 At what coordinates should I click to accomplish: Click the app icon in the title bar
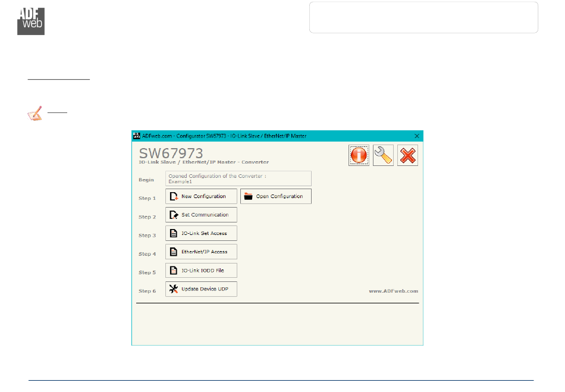(x=136, y=136)
